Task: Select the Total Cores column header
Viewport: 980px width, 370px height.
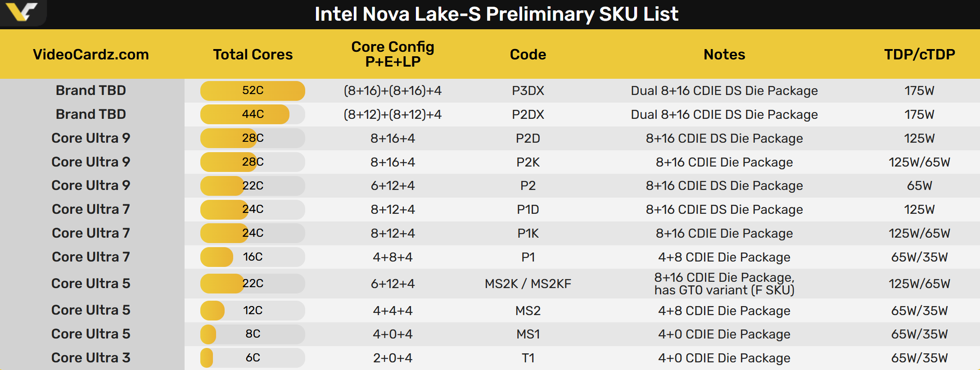Action: tap(253, 54)
